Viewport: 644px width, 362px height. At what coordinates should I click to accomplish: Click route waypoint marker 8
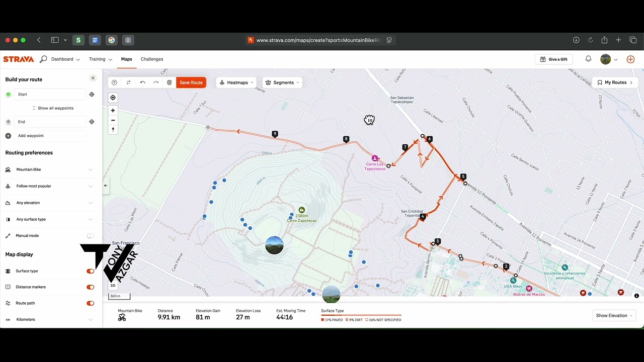coord(346,139)
